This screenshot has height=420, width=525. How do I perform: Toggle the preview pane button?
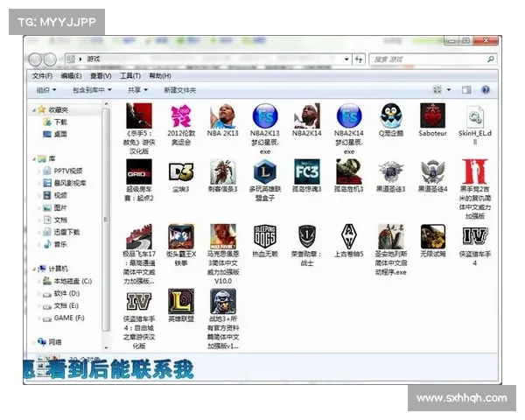click(466, 90)
